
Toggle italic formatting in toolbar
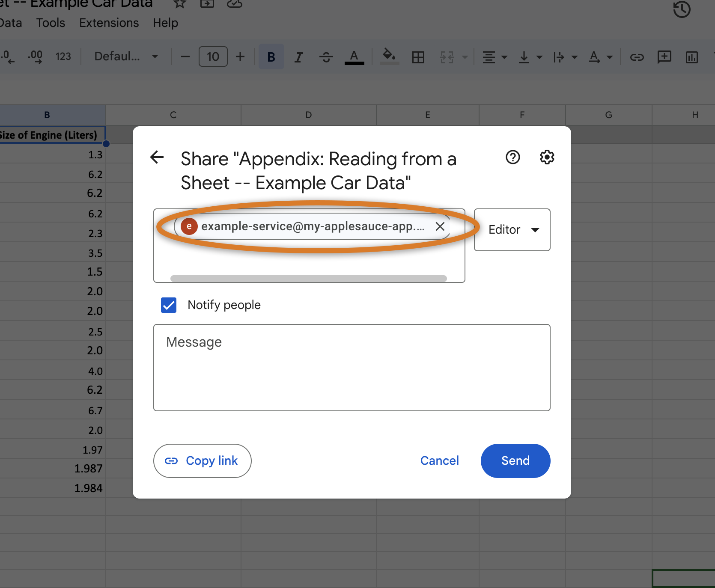pos(299,57)
